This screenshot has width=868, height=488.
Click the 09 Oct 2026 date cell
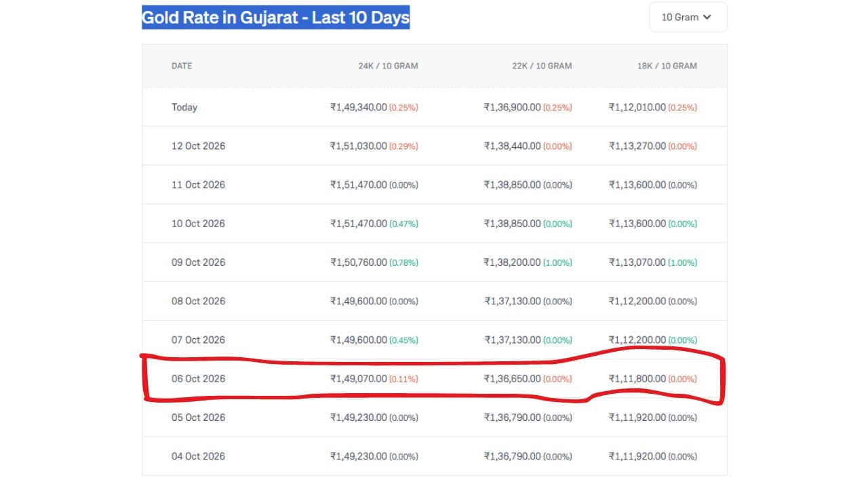coord(198,262)
